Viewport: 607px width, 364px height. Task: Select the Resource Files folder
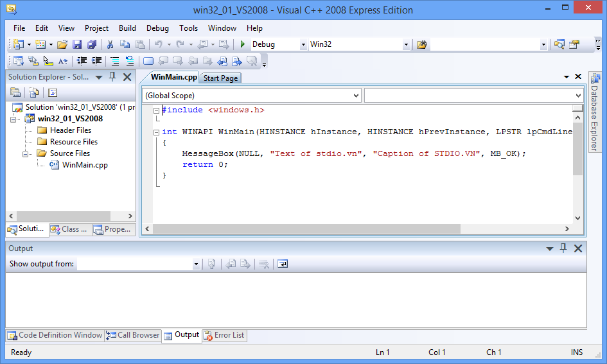pos(74,142)
